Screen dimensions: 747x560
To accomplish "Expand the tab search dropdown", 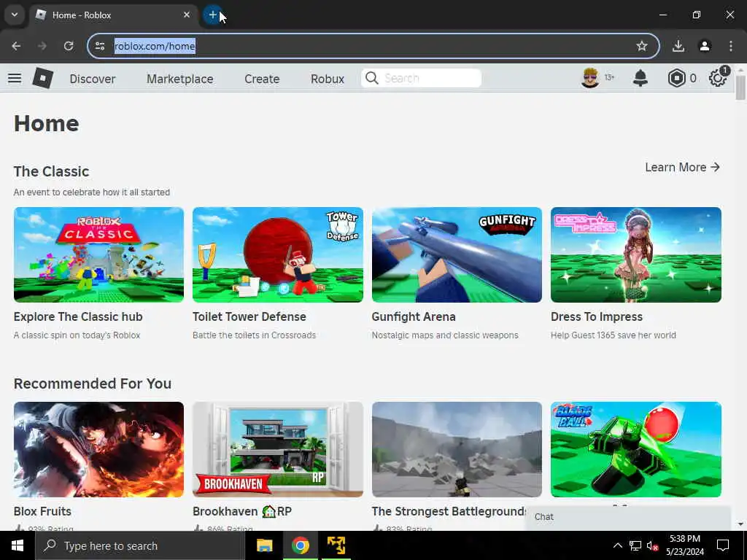I will coord(15,15).
